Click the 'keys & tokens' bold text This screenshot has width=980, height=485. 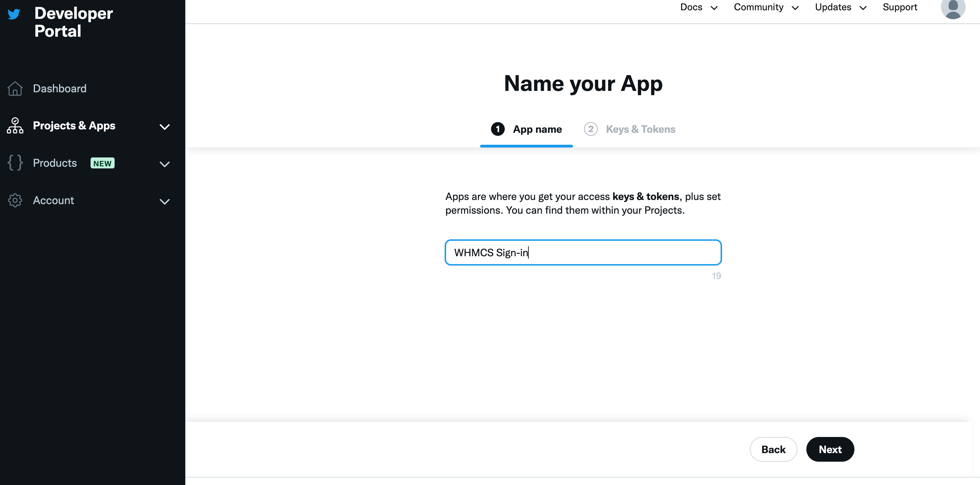pos(645,196)
